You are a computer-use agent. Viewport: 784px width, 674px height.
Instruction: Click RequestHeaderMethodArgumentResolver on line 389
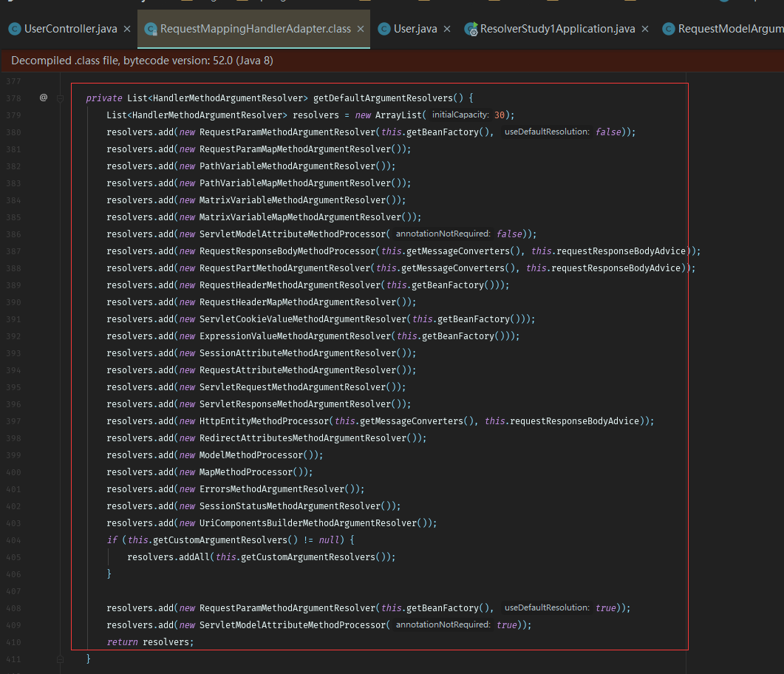coord(290,285)
